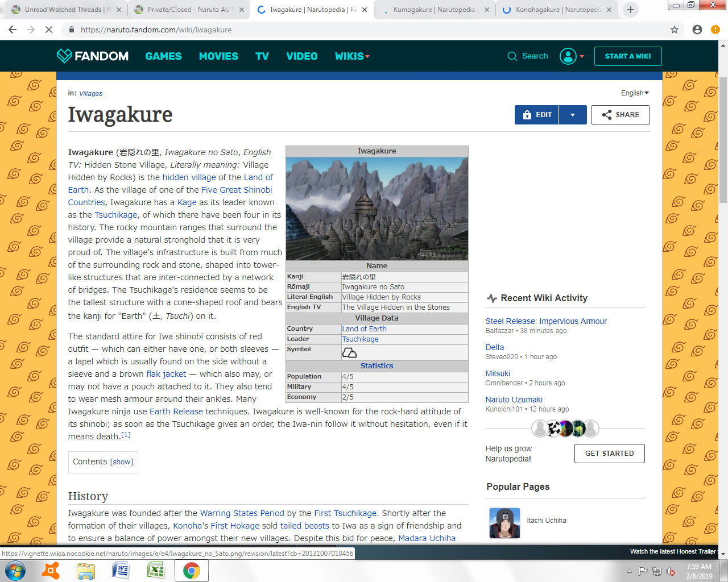
Task: Open the EDIT button dropdown arrow
Action: (x=573, y=115)
